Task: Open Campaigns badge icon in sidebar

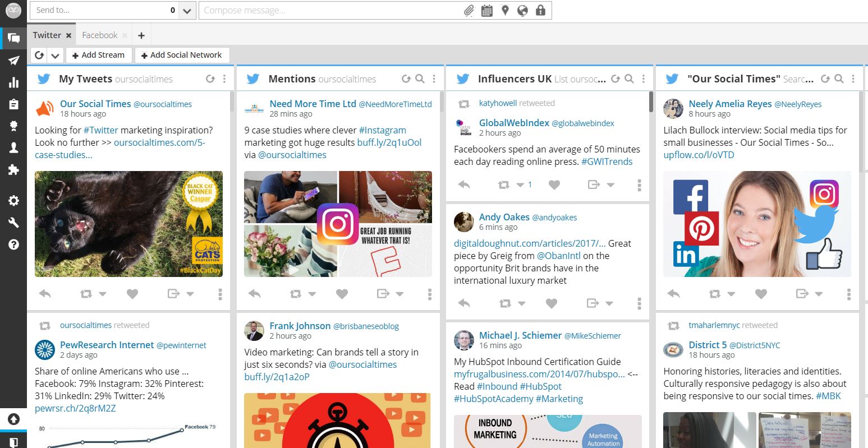Action: [x=13, y=126]
